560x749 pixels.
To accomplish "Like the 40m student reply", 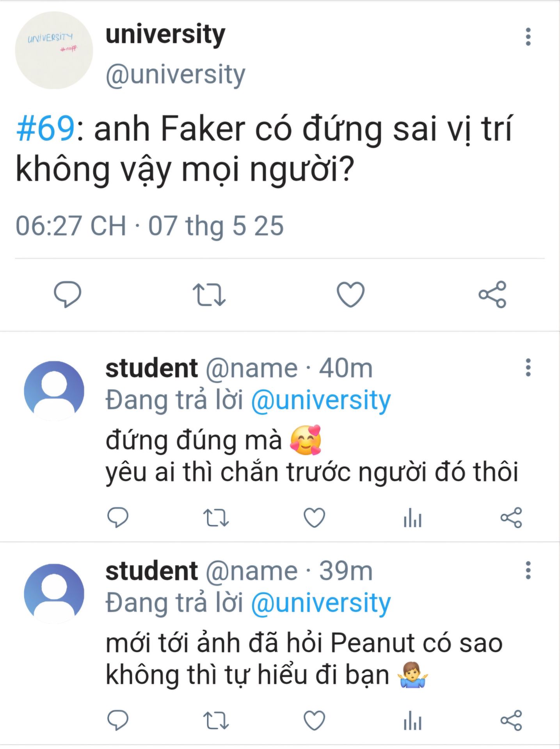I will [x=314, y=518].
